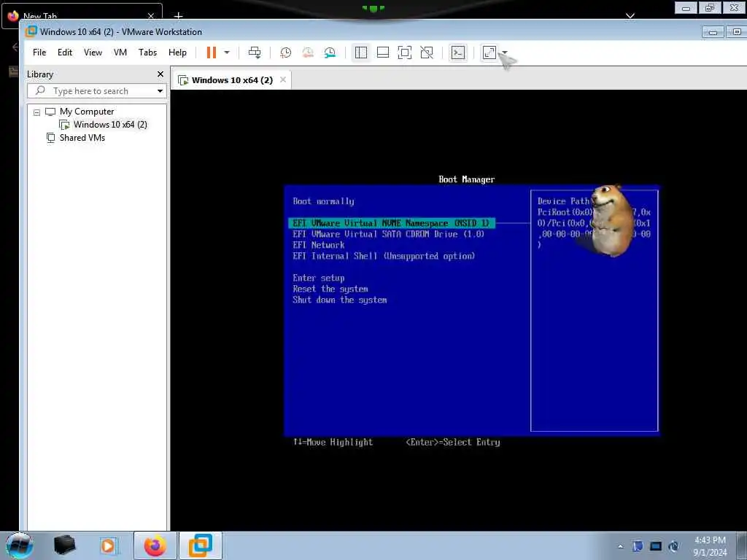Open the Edit menu
The width and height of the screenshot is (747, 560).
tap(65, 52)
